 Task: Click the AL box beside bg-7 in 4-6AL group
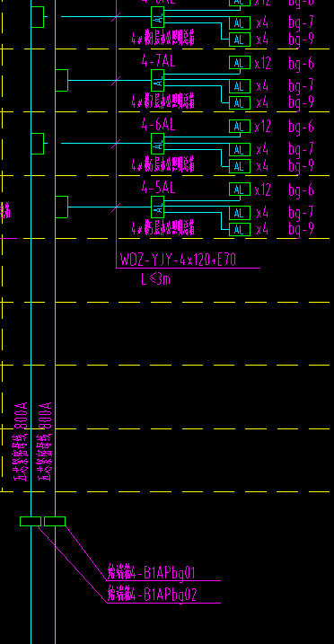tap(240, 149)
